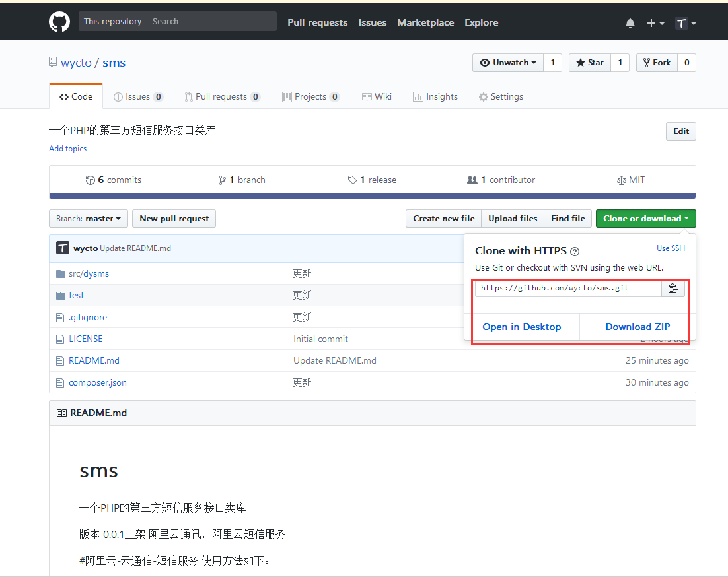728x577 pixels.
Task: Open the Settings tab
Action: click(x=501, y=96)
